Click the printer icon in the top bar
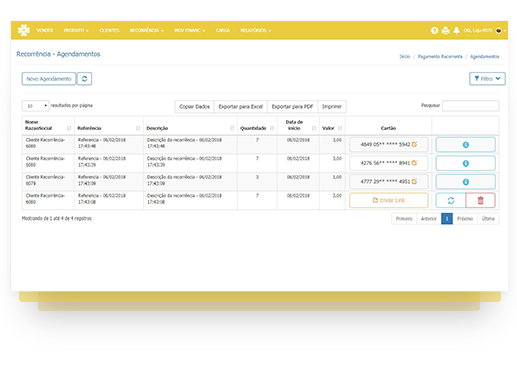Viewport: 517px width, 379px height. (x=445, y=30)
